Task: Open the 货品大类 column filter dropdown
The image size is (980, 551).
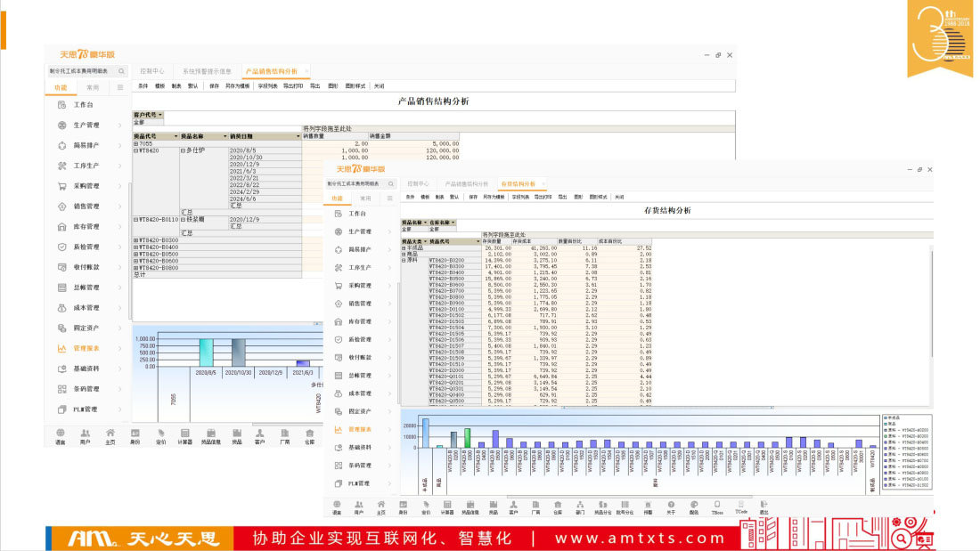Action: point(425,241)
